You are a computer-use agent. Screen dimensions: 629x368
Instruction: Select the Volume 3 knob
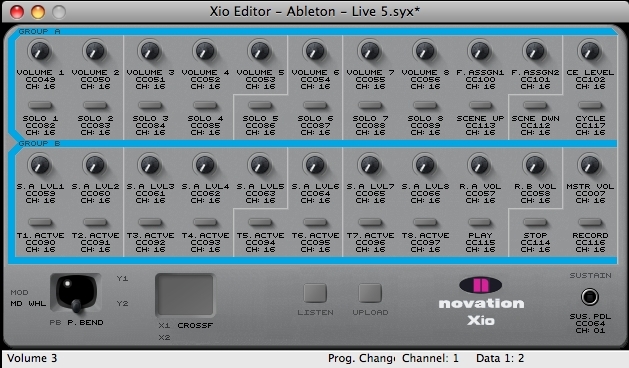point(150,51)
